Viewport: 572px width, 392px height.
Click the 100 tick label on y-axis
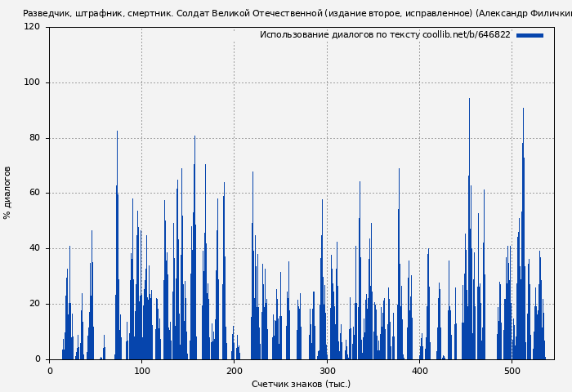[32, 82]
